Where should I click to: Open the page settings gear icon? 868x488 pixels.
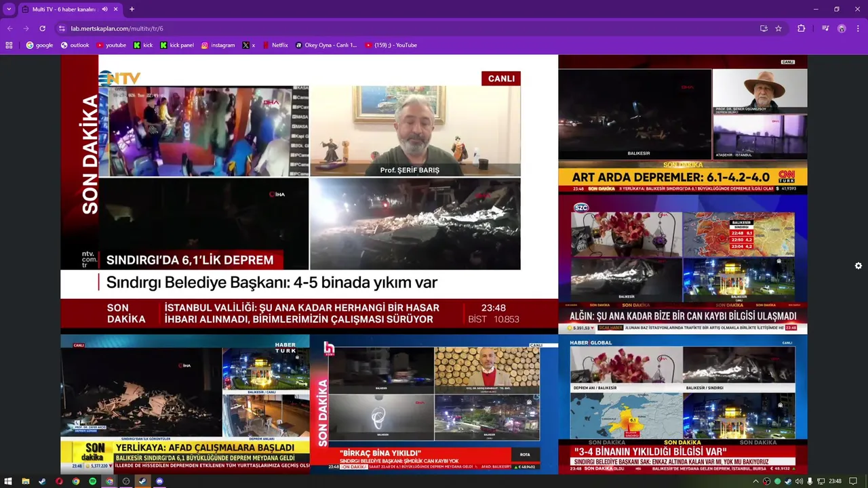859,266
